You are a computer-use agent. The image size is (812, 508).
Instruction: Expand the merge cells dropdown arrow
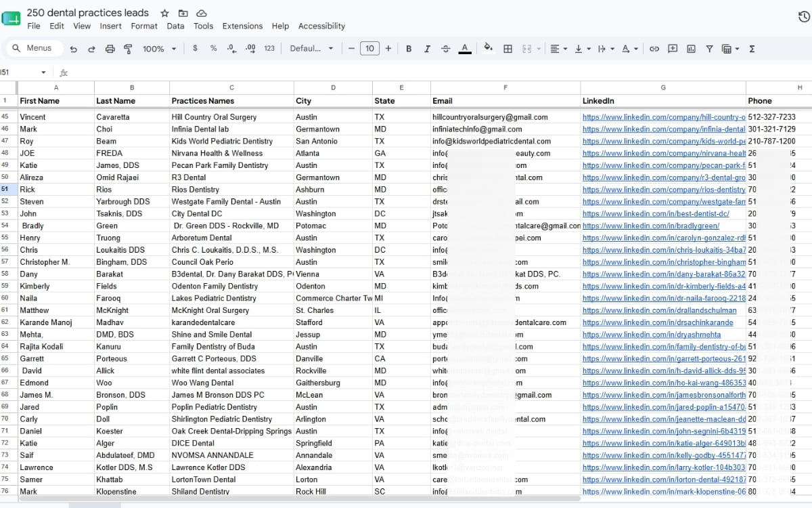coord(539,49)
